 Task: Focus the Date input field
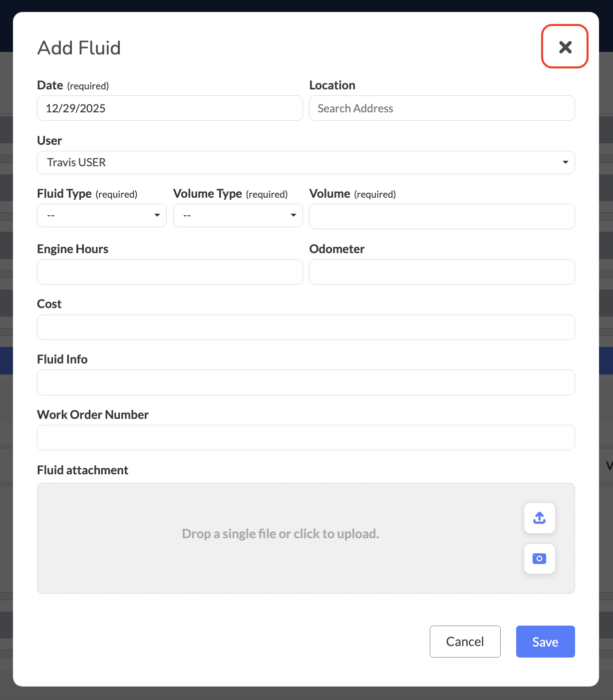click(x=170, y=108)
